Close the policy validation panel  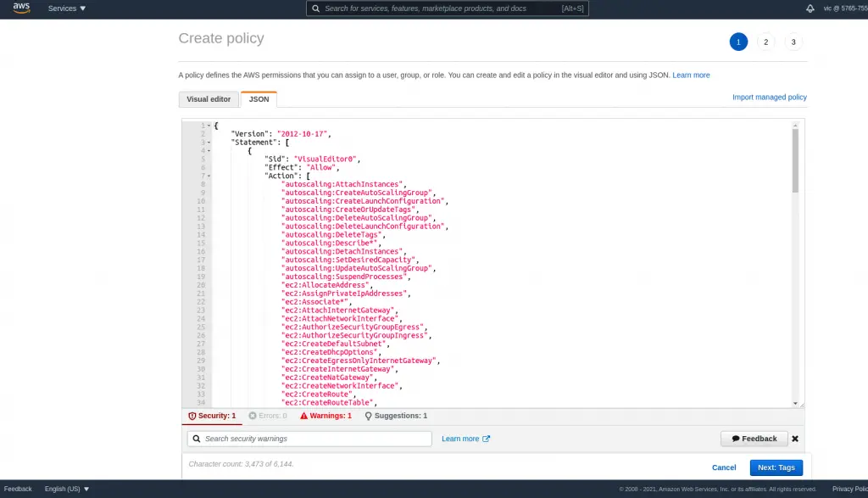795,439
